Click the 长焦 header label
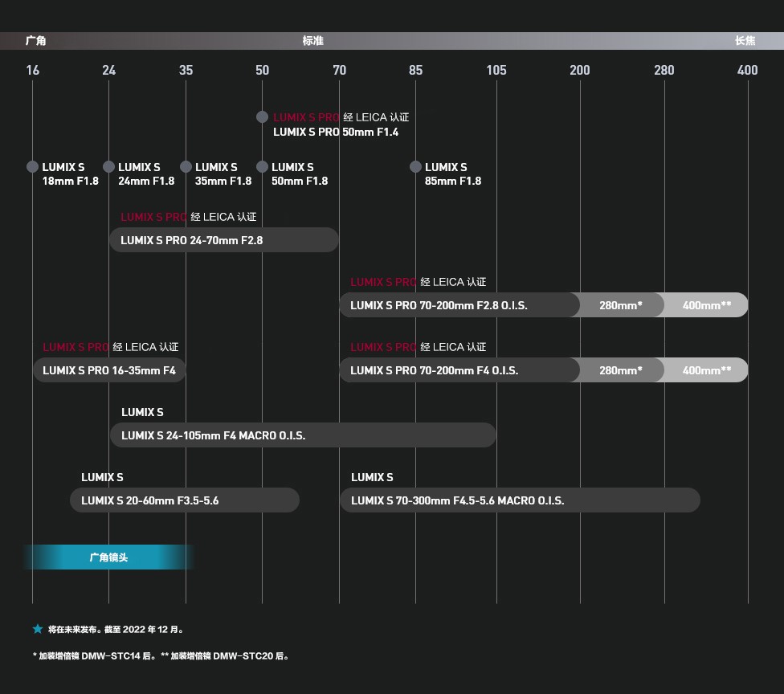 745,40
